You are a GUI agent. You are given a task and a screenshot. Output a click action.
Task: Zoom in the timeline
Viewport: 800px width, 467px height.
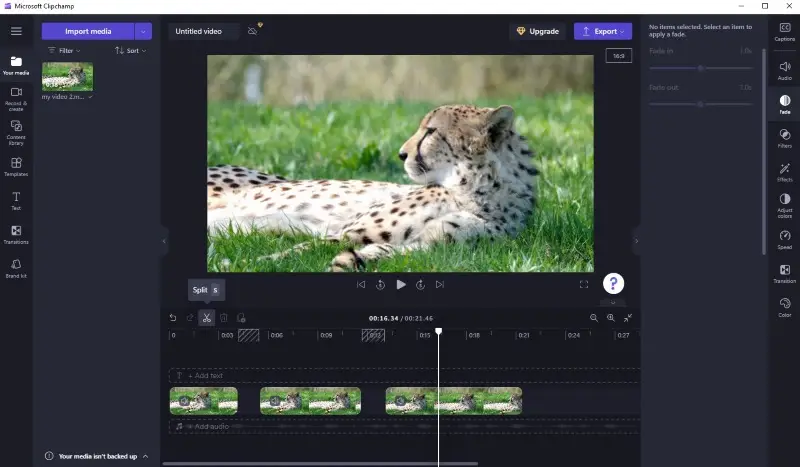[x=611, y=318]
